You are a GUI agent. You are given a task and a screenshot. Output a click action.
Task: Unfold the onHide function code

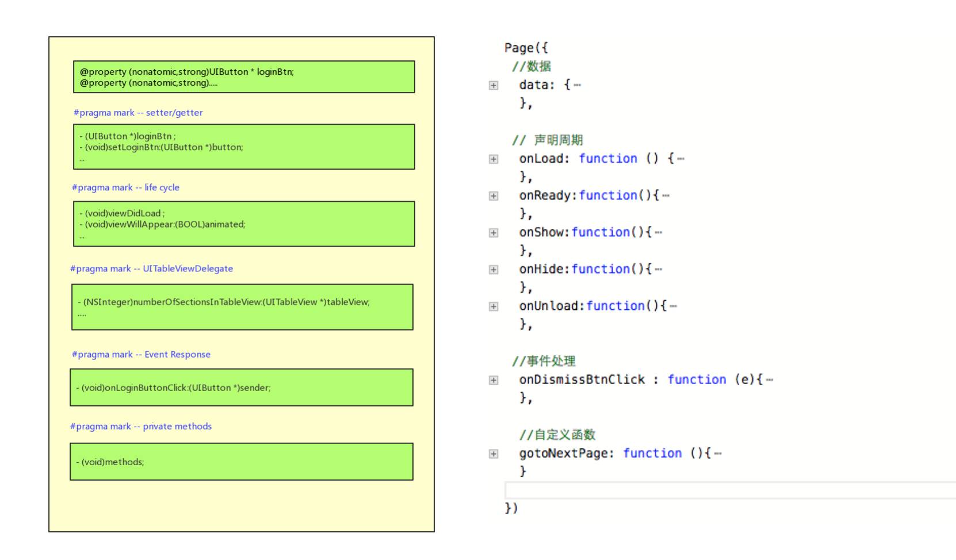point(494,270)
